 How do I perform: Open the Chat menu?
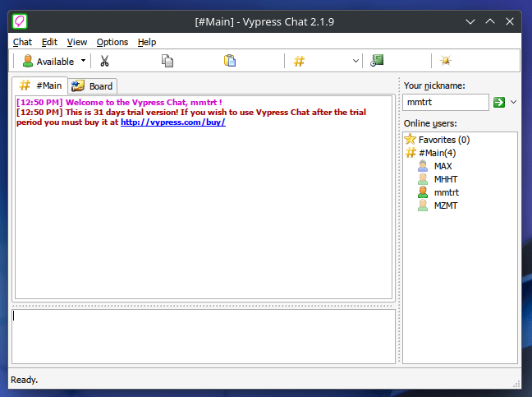(22, 42)
